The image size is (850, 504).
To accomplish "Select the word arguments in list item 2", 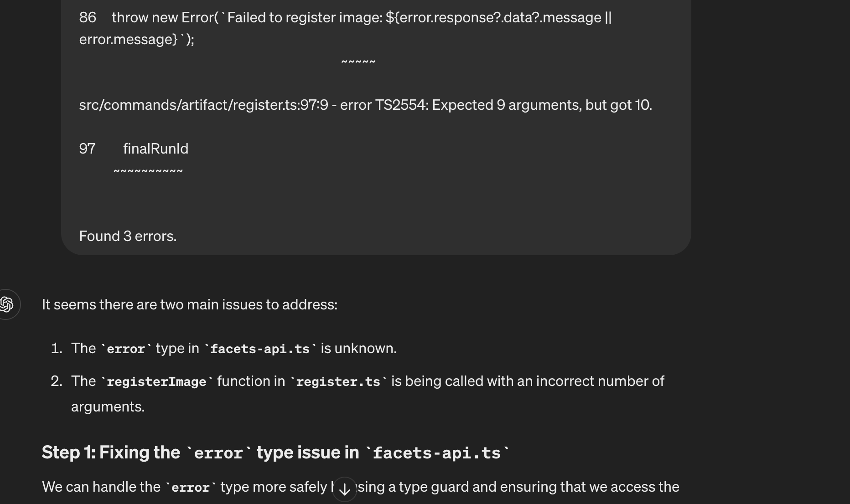I will click(108, 406).
